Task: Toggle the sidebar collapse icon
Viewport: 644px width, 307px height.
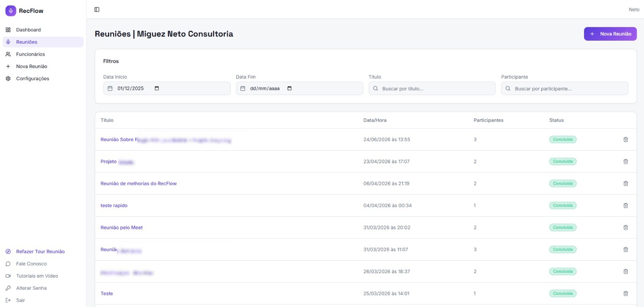Action: (x=97, y=10)
